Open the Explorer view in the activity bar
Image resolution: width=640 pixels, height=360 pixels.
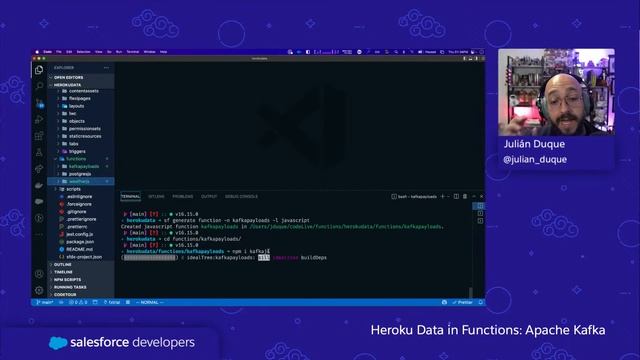pyautogui.click(x=39, y=70)
